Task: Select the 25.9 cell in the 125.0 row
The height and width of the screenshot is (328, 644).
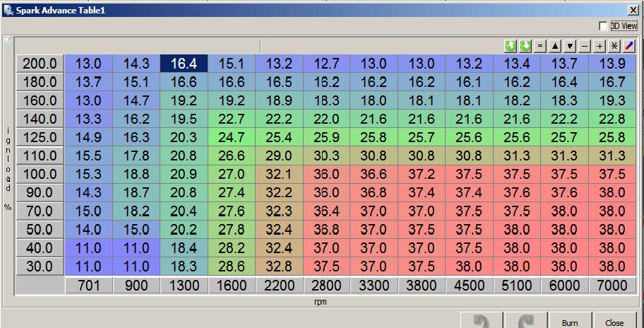Action: [326, 137]
